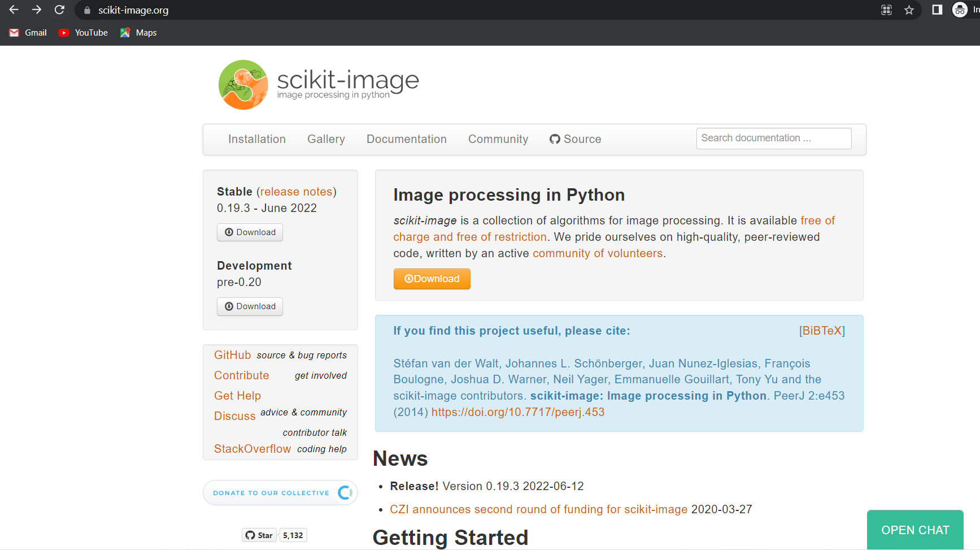Viewport: 980px width, 550px height.
Task: Click the Open Chat button
Action: click(x=915, y=530)
